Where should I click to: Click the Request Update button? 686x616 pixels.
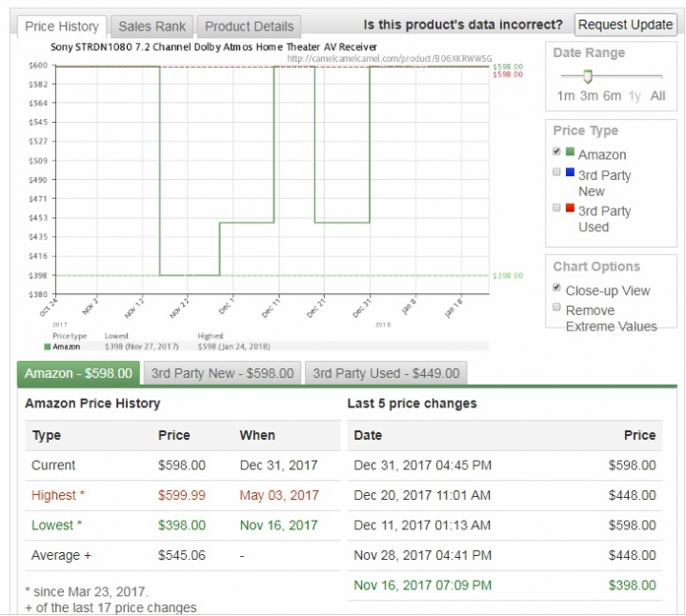(625, 25)
